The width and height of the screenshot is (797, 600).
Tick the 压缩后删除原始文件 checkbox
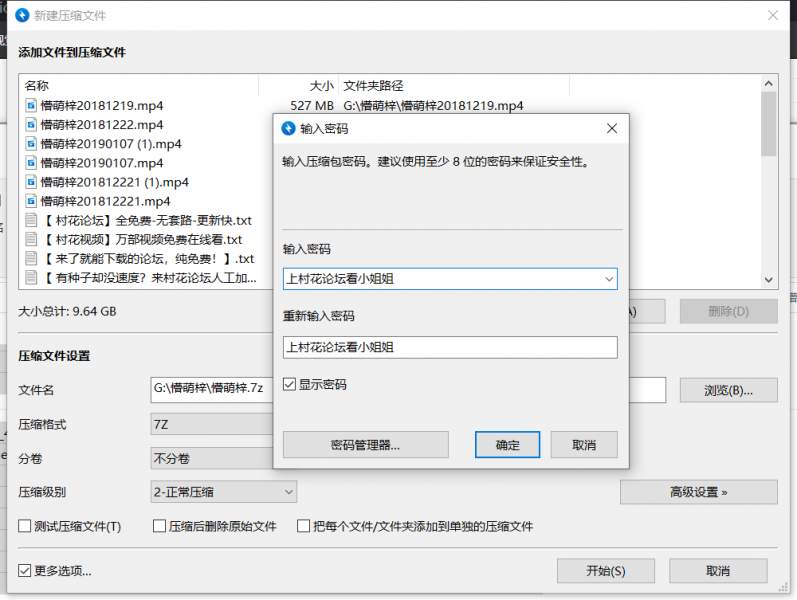tap(159, 526)
